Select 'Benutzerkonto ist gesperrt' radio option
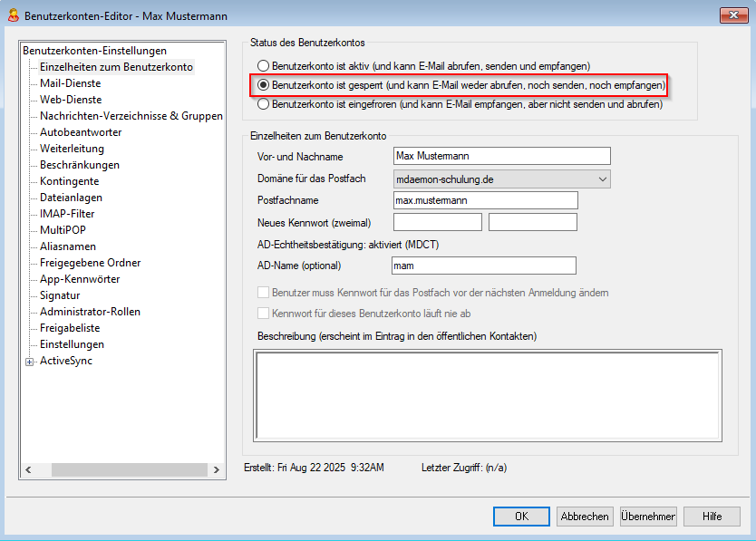This screenshot has width=756, height=541. [x=264, y=85]
